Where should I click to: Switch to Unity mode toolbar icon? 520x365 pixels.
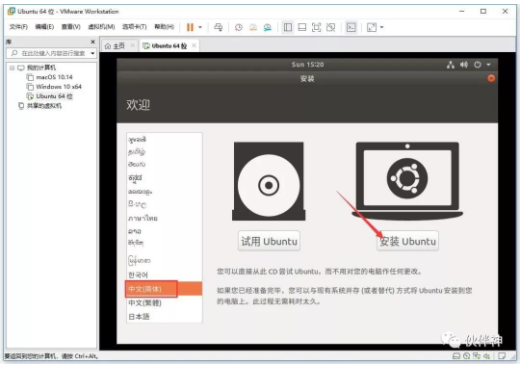point(331,27)
